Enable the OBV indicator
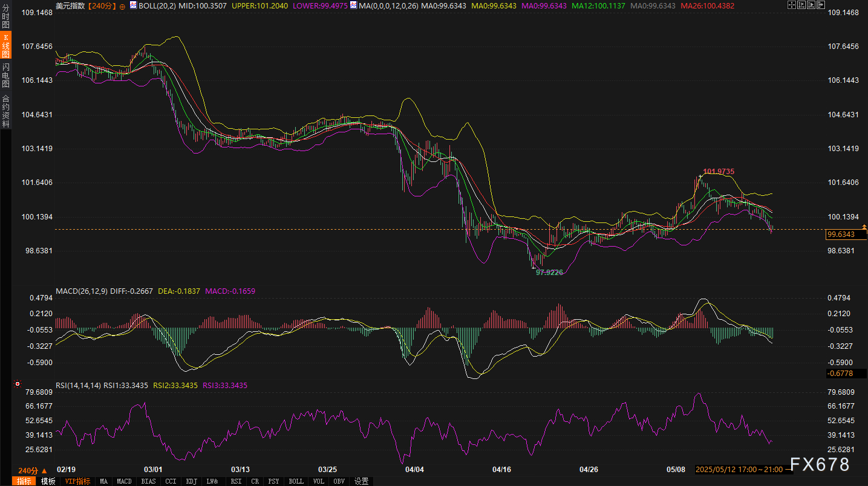The height and width of the screenshot is (486, 868). point(339,481)
